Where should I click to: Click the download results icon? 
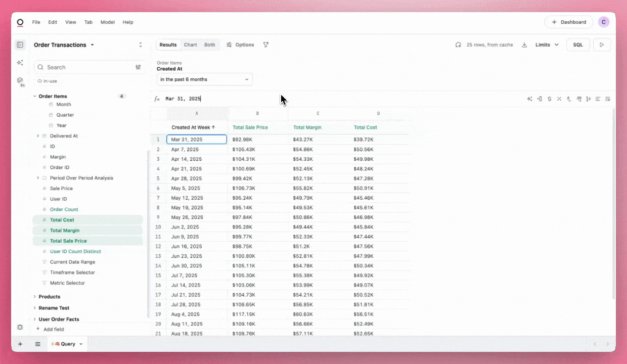click(x=524, y=45)
